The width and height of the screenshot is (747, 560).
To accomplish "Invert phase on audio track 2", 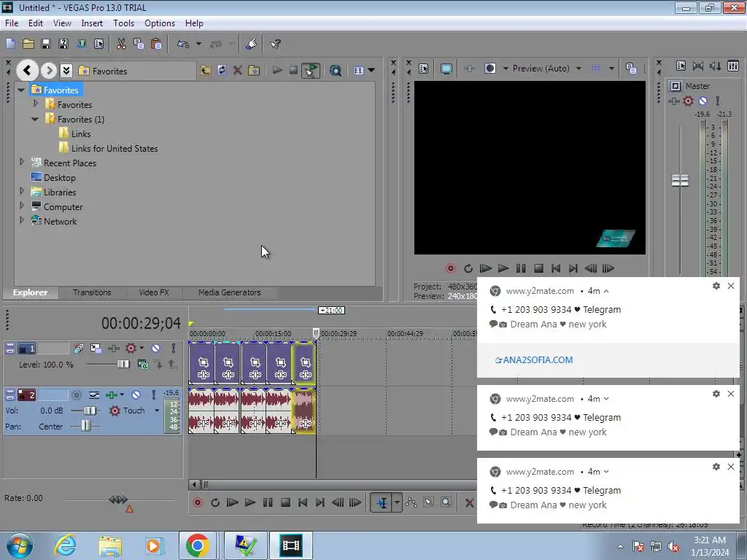I will pyautogui.click(x=94, y=394).
